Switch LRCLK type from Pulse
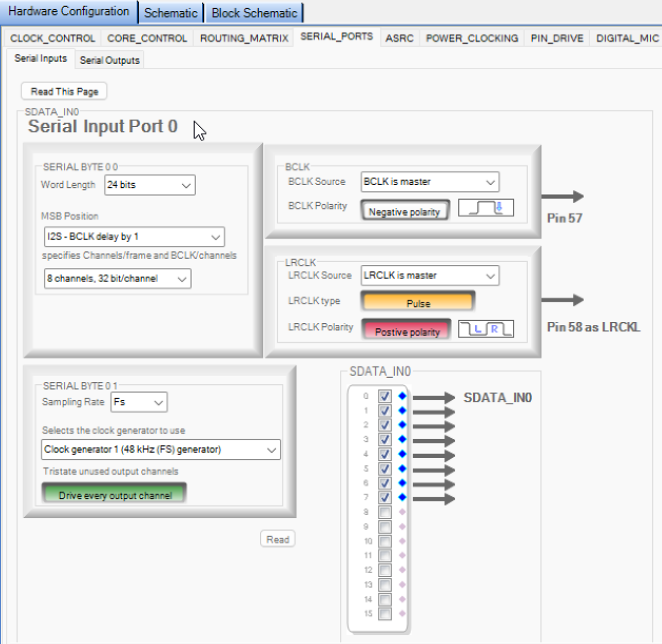Viewport: 662px width, 644px height. coord(417,302)
